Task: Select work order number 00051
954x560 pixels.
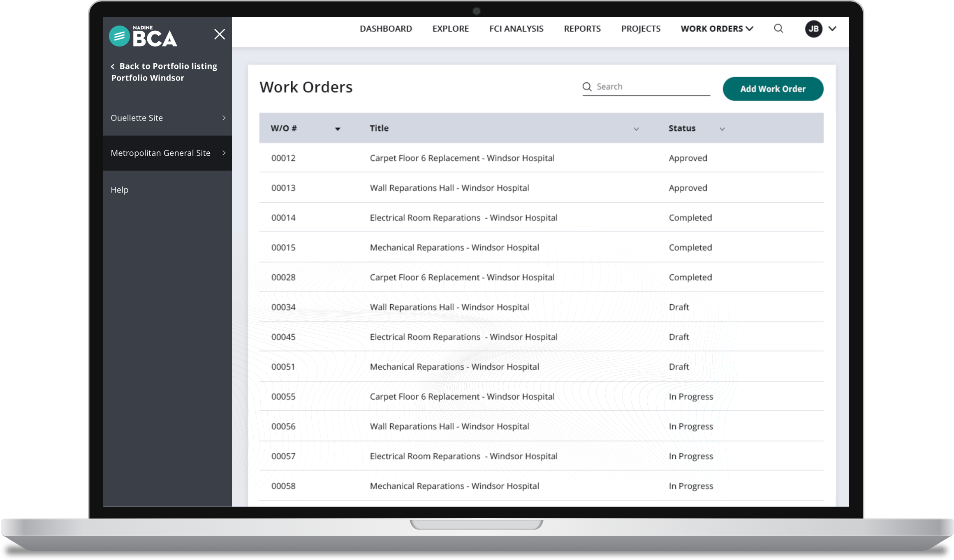Action: coord(283,367)
